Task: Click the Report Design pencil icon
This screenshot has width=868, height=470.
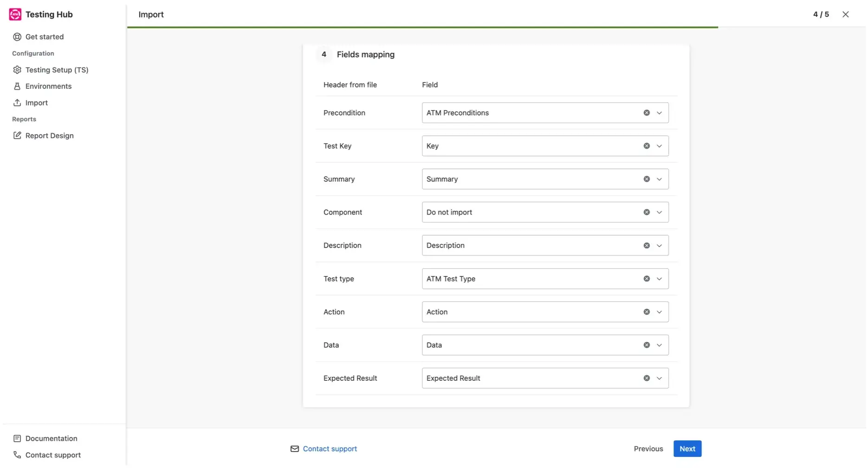Action: pos(17,135)
